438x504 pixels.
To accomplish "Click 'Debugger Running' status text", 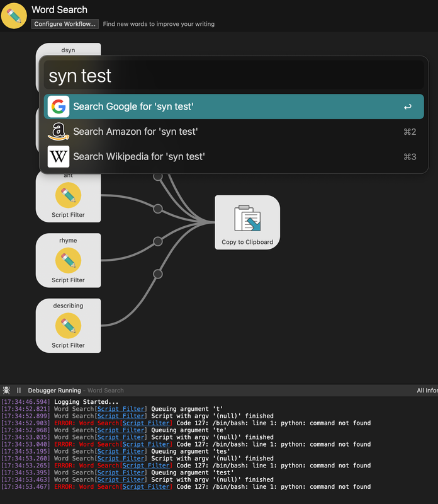I will 54,390.
